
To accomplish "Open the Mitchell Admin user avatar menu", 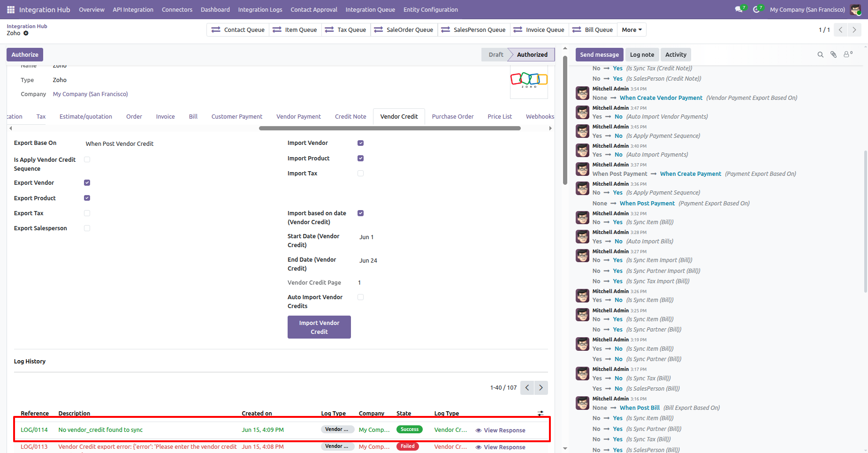I will click(x=855, y=9).
